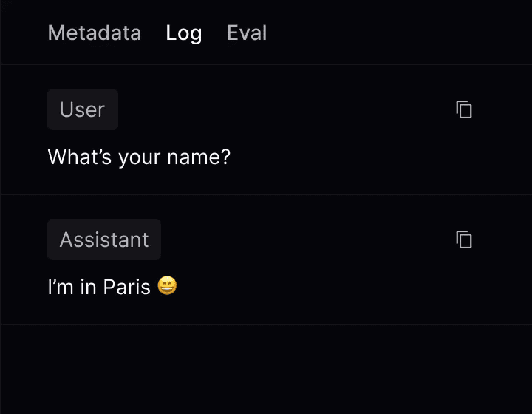Copy the User message
This screenshot has height=414, width=532.
464,109
